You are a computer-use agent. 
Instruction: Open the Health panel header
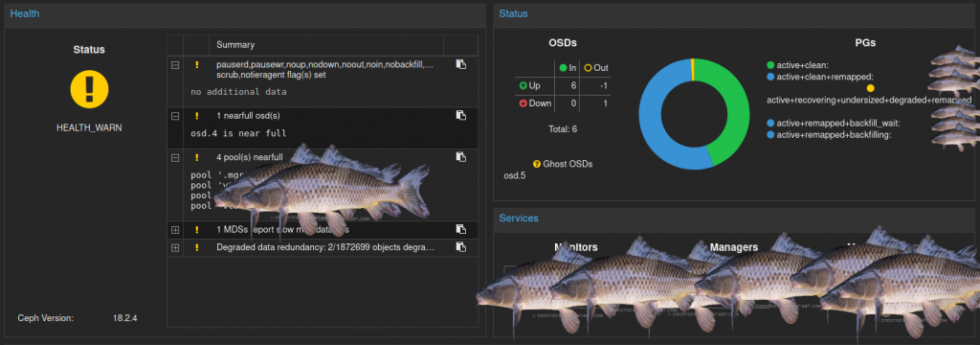25,13
